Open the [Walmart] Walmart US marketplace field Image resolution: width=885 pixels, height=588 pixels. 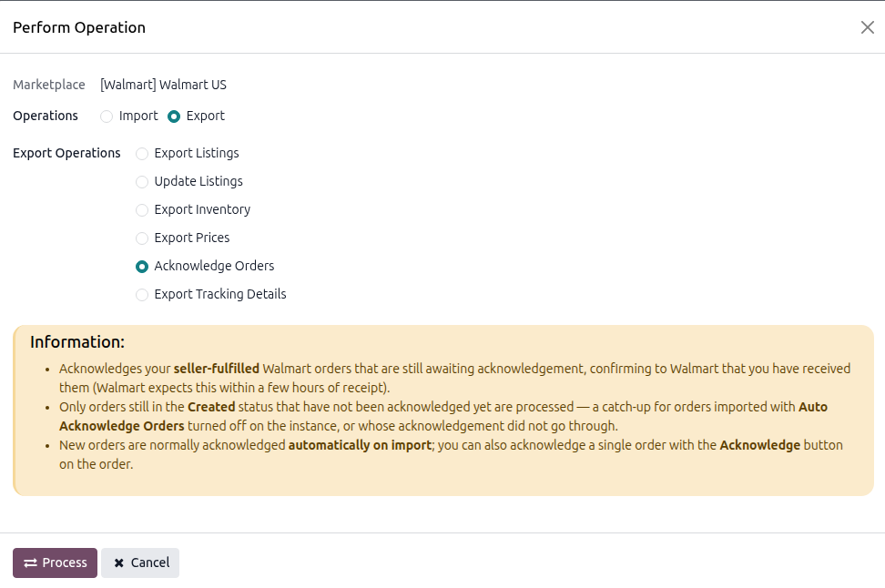click(163, 85)
